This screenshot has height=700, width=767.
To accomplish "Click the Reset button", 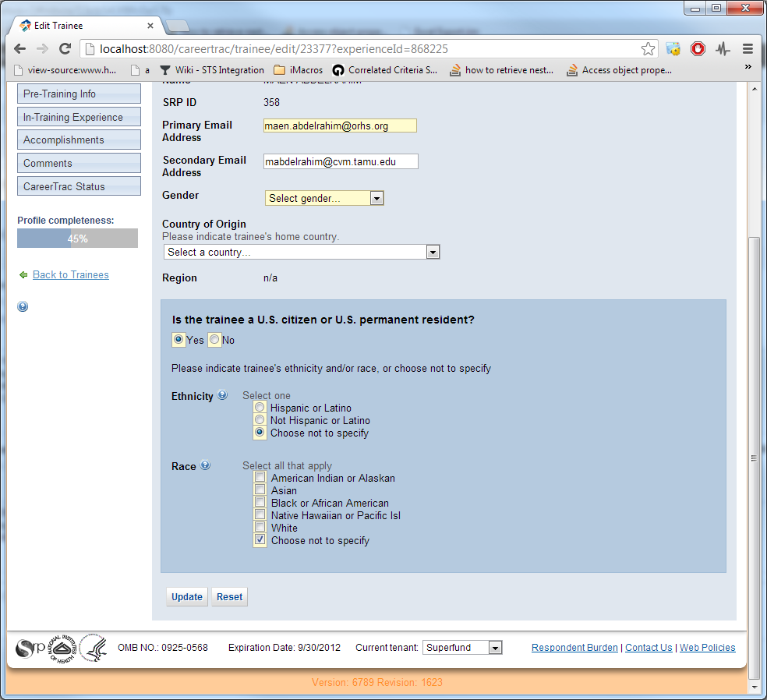I will click(229, 597).
